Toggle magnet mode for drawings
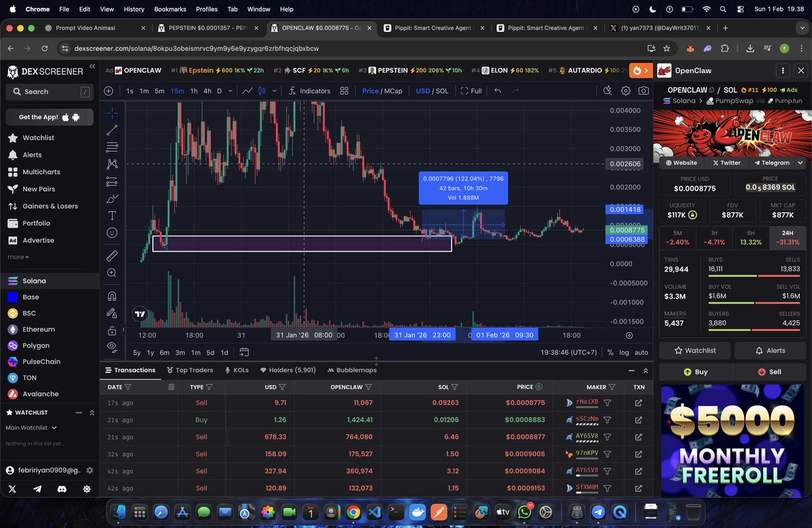This screenshot has width=812, height=528. pos(112,296)
